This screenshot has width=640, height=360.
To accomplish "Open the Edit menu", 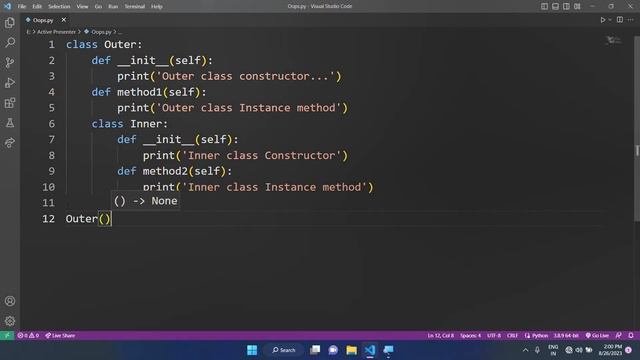I will [x=37, y=7].
